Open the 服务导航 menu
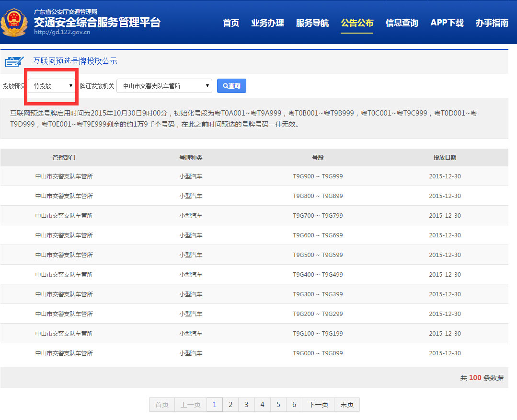517x420 pixels. (x=312, y=23)
